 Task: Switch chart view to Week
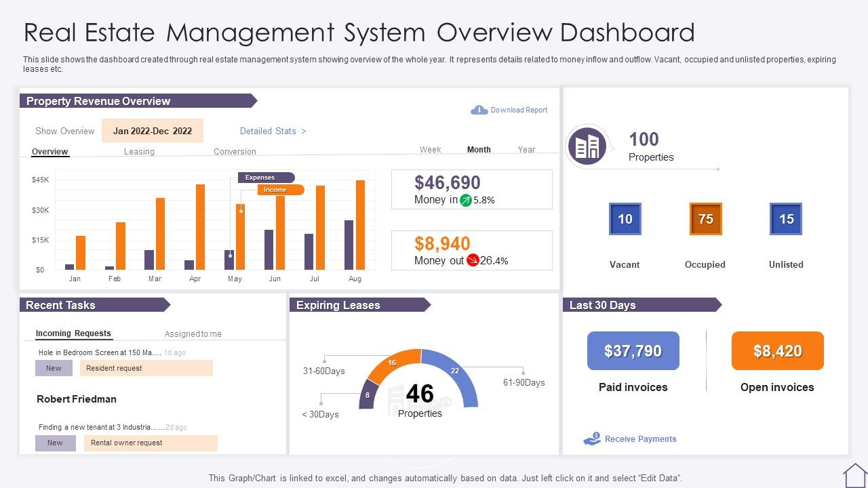(430, 150)
